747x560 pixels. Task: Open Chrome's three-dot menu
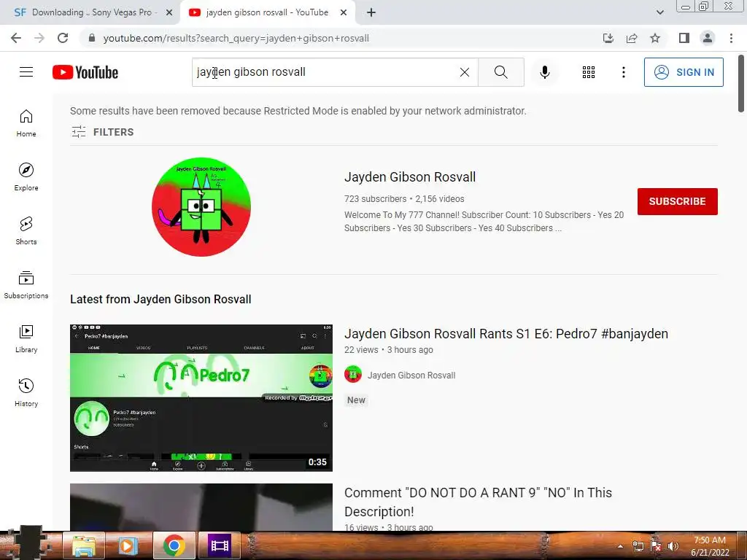click(731, 38)
